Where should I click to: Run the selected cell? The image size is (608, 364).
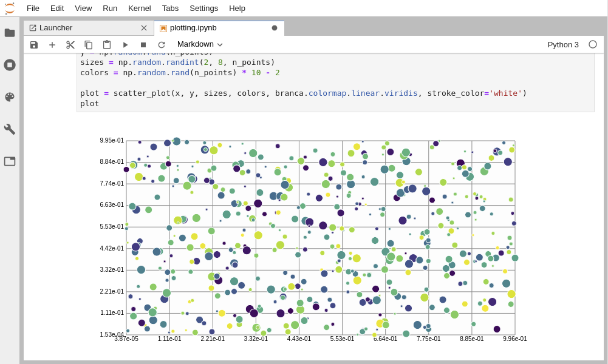click(125, 45)
